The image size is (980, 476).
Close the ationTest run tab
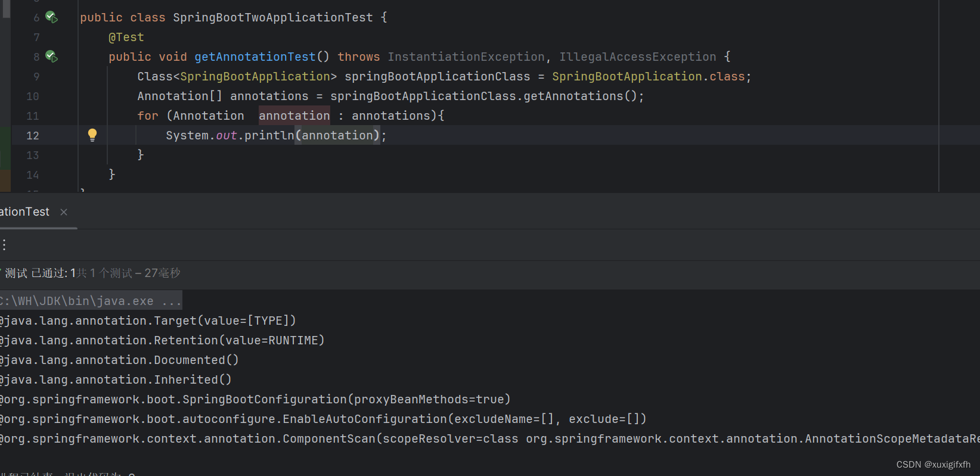[64, 212]
